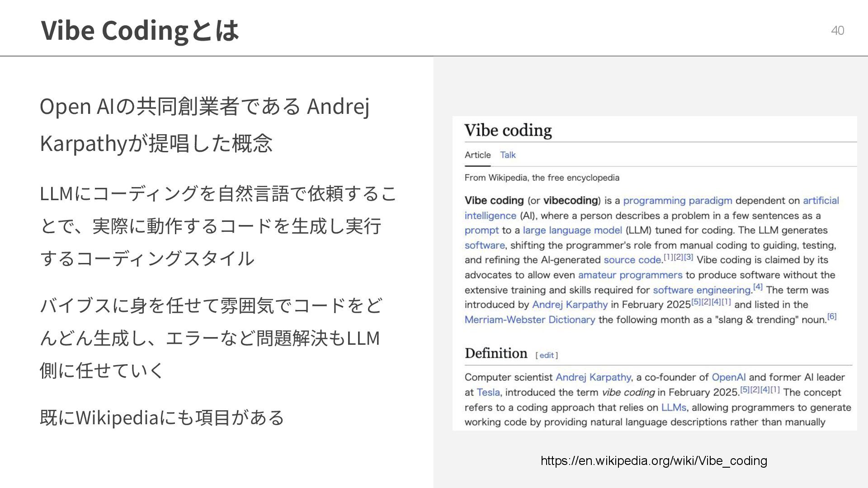Click the Vibe Codingとは slide title
868x488 pixels.
(140, 30)
